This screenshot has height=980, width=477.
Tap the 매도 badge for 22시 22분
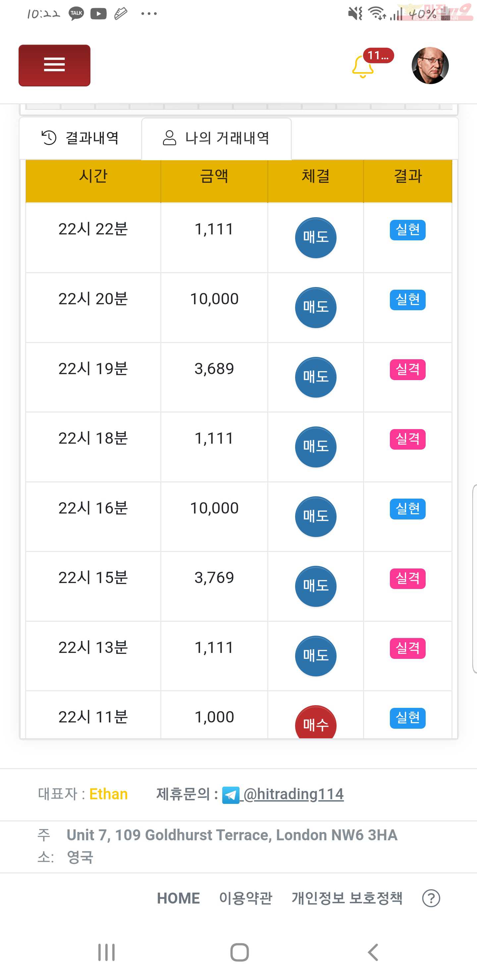click(x=316, y=238)
